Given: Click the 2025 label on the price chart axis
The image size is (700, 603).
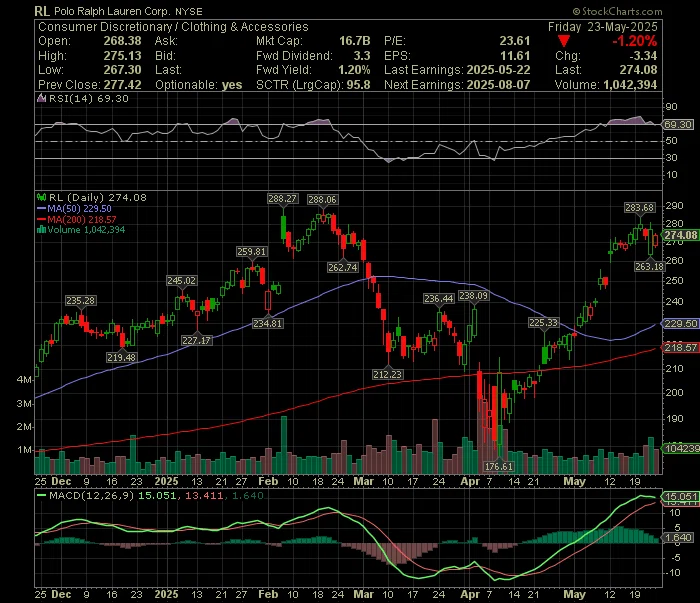Looking at the screenshot, I should [x=166, y=482].
